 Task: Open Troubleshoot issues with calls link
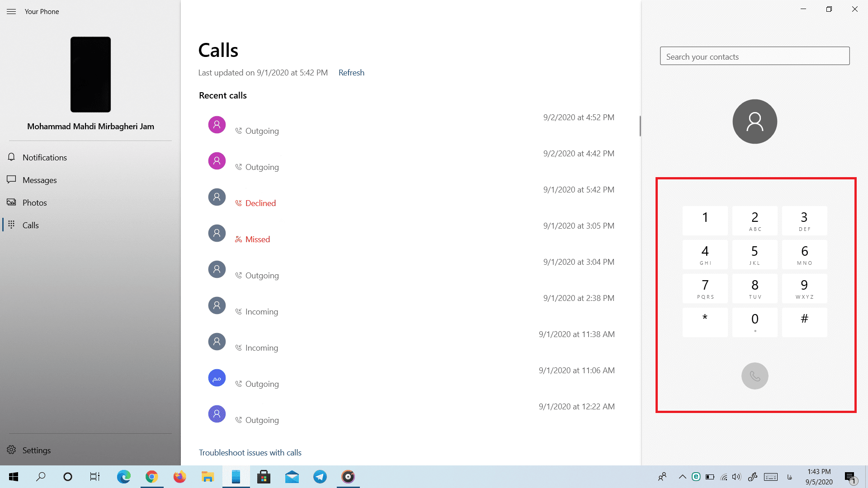click(x=250, y=452)
